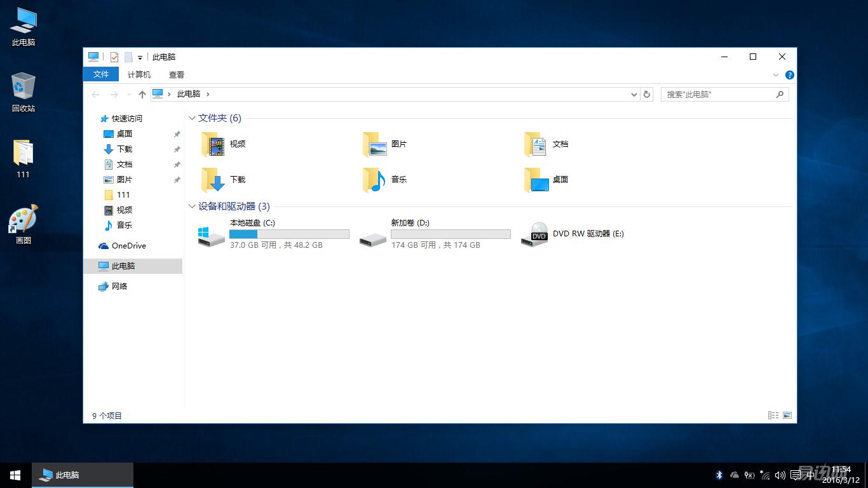The width and height of the screenshot is (868, 488).
Task: Click the 搜索"此电脑" search box
Action: pyautogui.click(x=718, y=94)
